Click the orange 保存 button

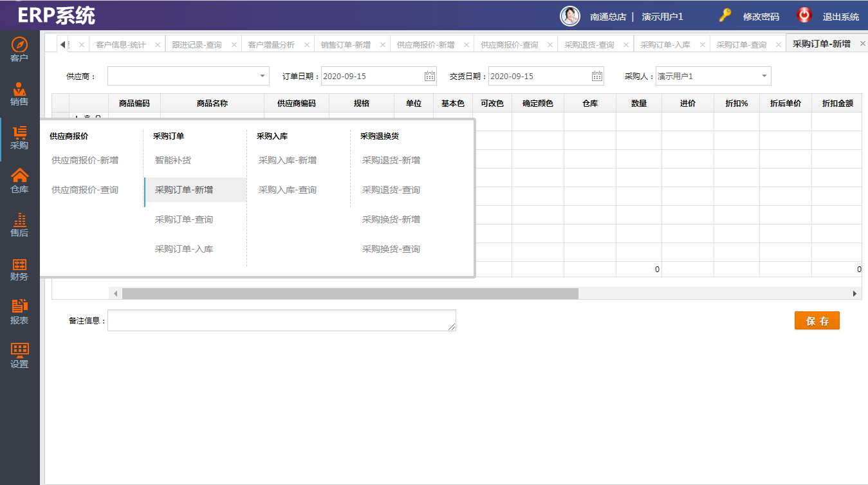pyautogui.click(x=817, y=321)
